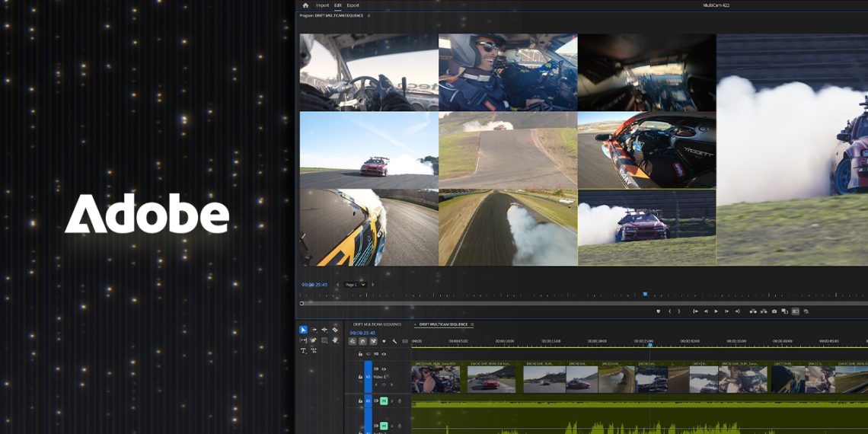
Task: Select the helmeted driver camera angle
Action: [x=508, y=72]
